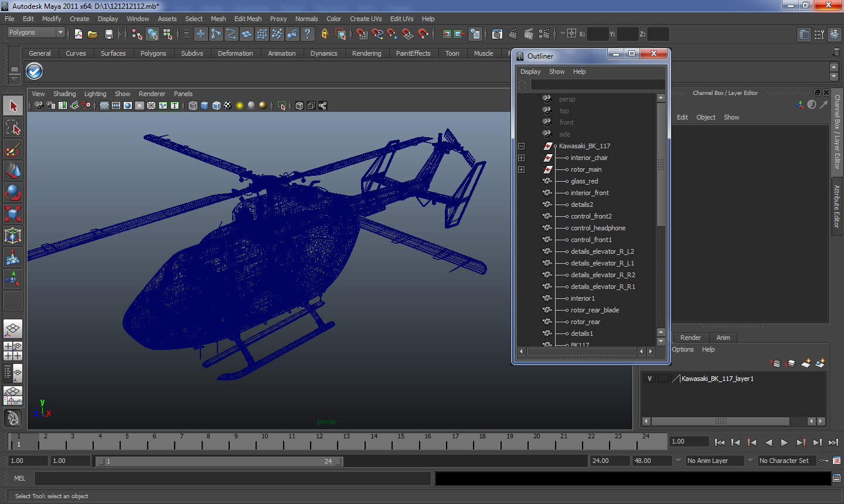Viewport: 844px width, 504px height.
Task: Expand the interior_chair node in Outliner
Action: [x=521, y=158]
